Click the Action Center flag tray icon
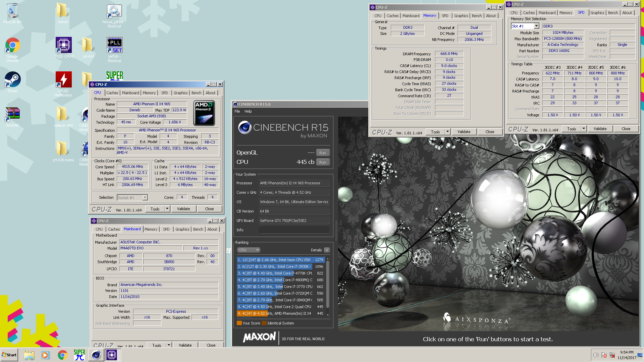This screenshot has height=362, width=644. pyautogui.click(x=604, y=355)
